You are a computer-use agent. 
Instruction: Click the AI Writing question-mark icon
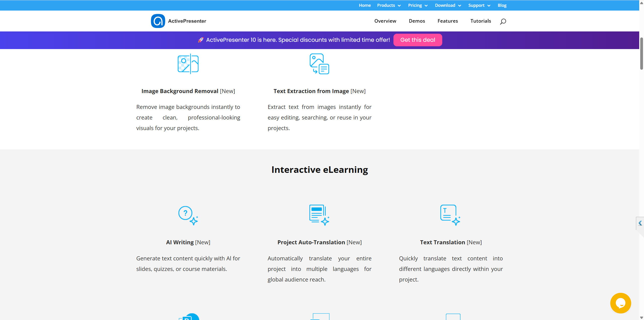188,215
